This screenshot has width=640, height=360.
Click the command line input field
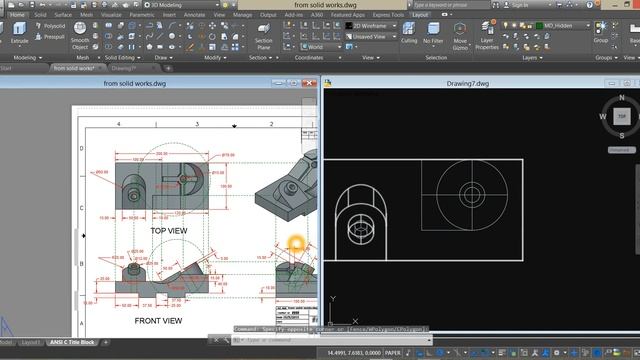(331, 340)
